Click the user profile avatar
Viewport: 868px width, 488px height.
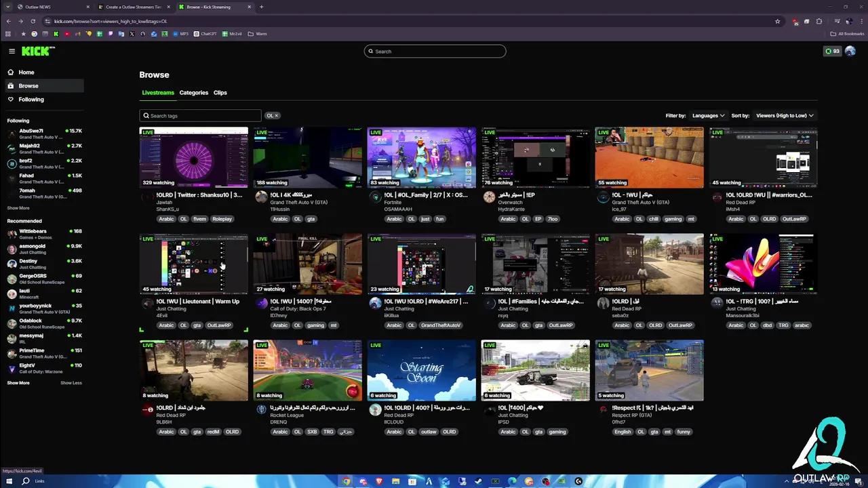850,51
